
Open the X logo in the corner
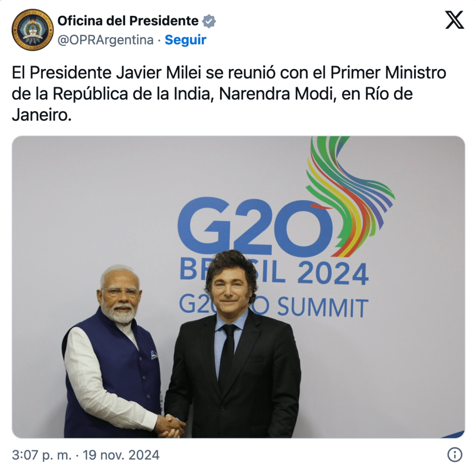click(455, 20)
